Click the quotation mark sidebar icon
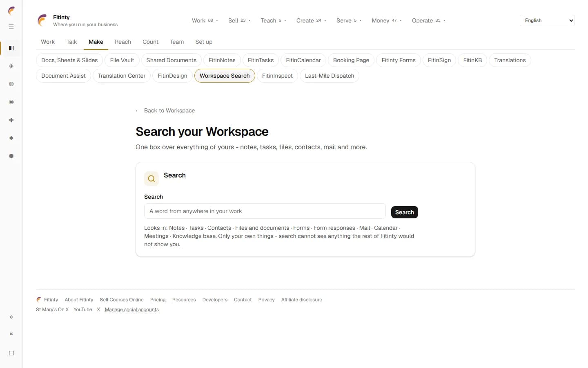Viewport: 588px width, 368px height. (x=11, y=334)
